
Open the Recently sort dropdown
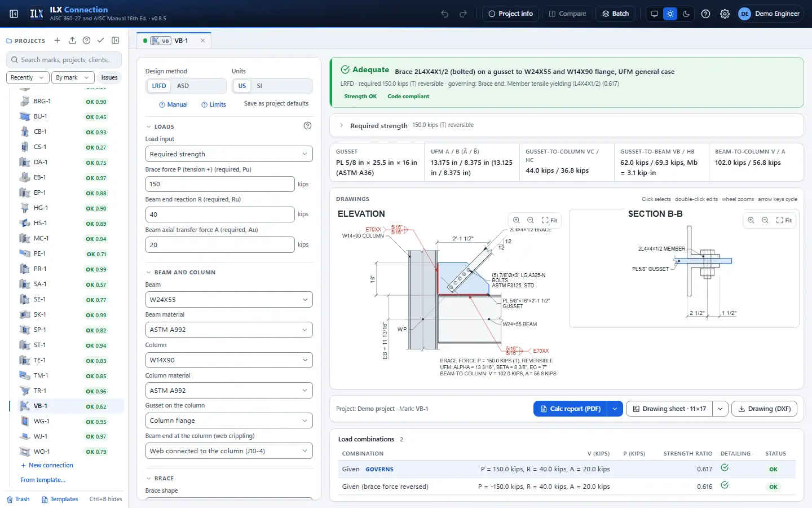[x=28, y=77]
